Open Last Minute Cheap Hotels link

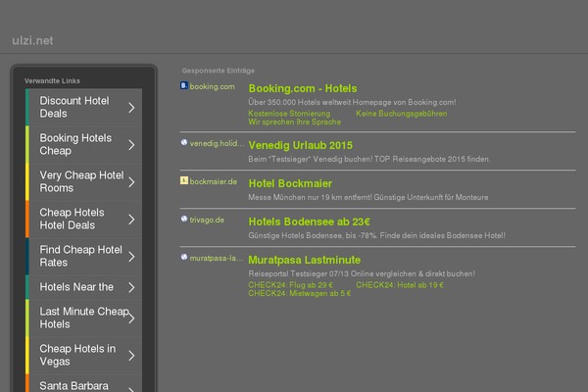(x=83, y=318)
